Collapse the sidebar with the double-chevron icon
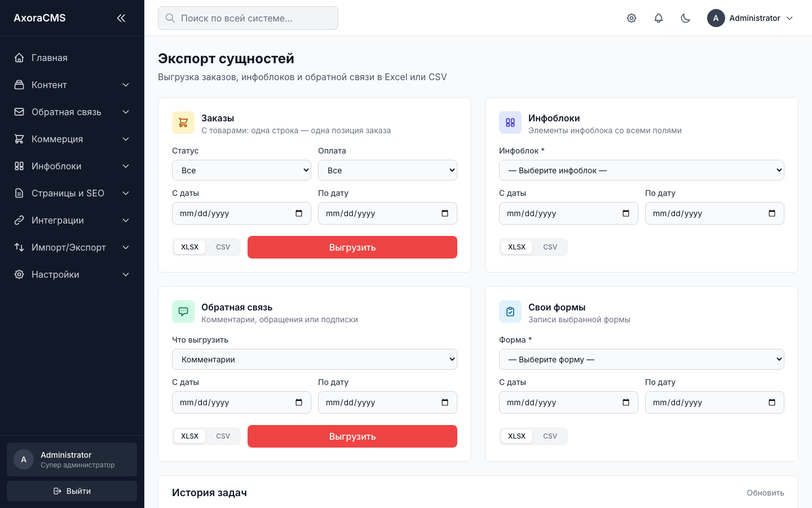Screen dimensions: 812x508 (x=121, y=18)
